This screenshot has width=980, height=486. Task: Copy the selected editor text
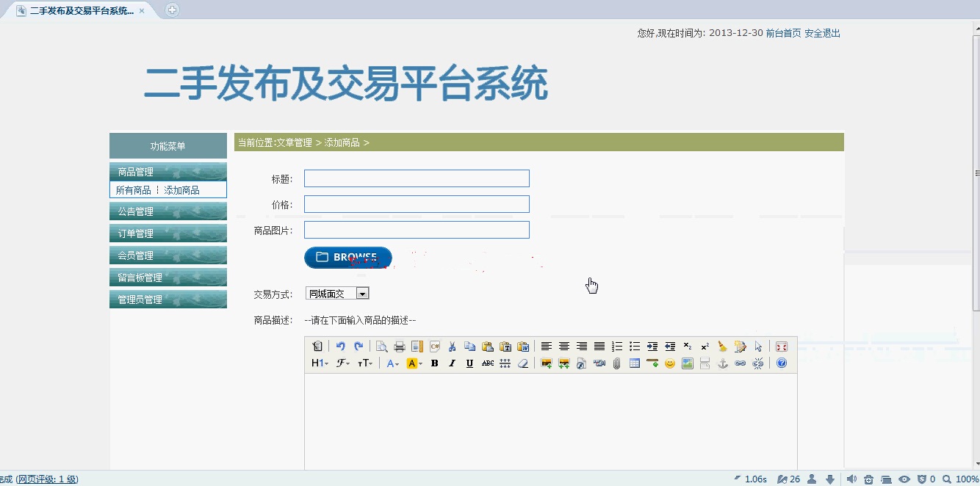[470, 347]
